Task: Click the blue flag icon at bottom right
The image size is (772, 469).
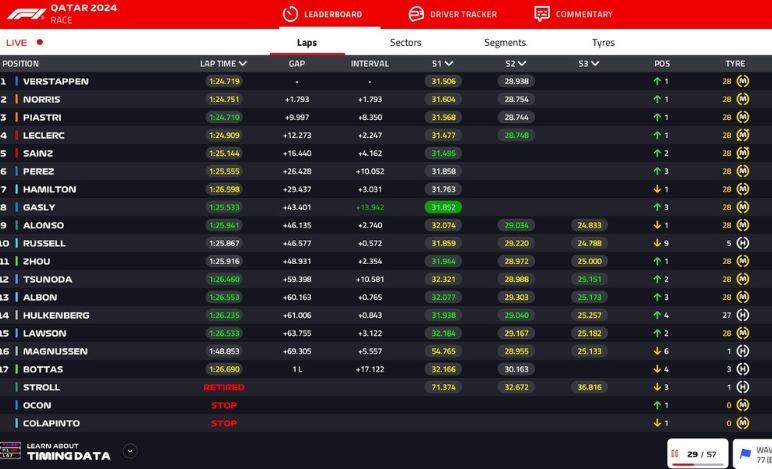Action: click(743, 453)
